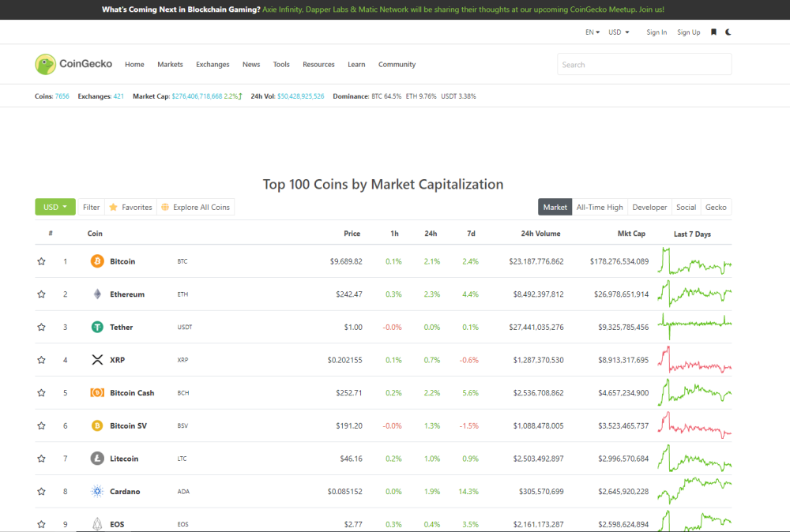790x532 pixels.
Task: Click the Ethereum diamond icon
Action: [97, 294]
